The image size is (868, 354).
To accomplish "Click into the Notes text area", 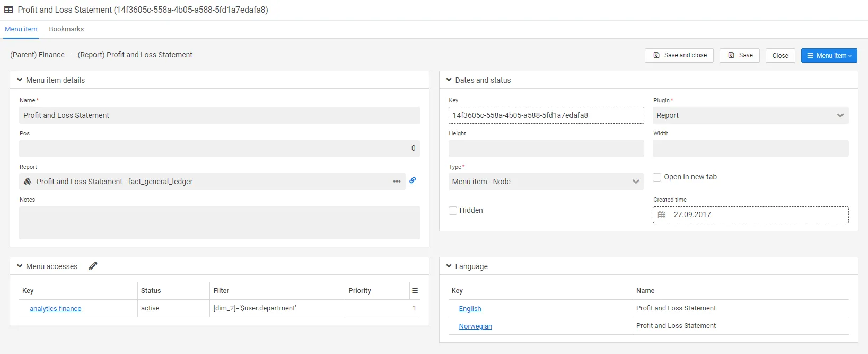I will pyautogui.click(x=219, y=222).
